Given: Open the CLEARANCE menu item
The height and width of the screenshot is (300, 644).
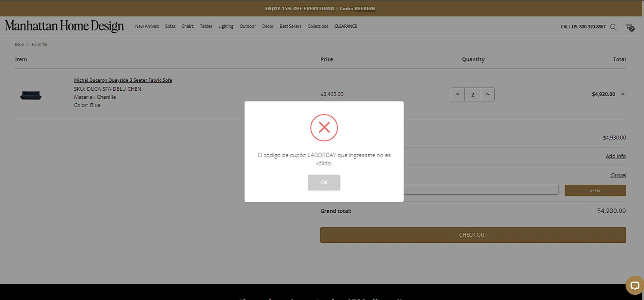Looking at the screenshot, I should 346,26.
